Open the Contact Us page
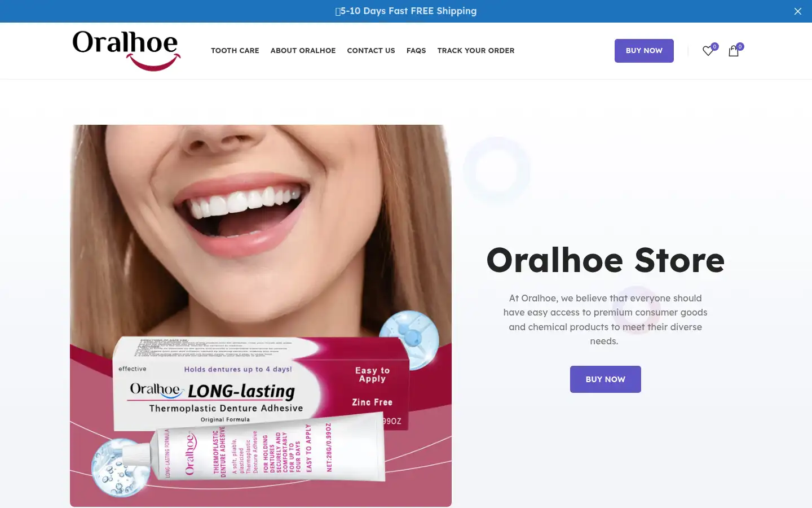The width and height of the screenshot is (812, 508). 371,51
